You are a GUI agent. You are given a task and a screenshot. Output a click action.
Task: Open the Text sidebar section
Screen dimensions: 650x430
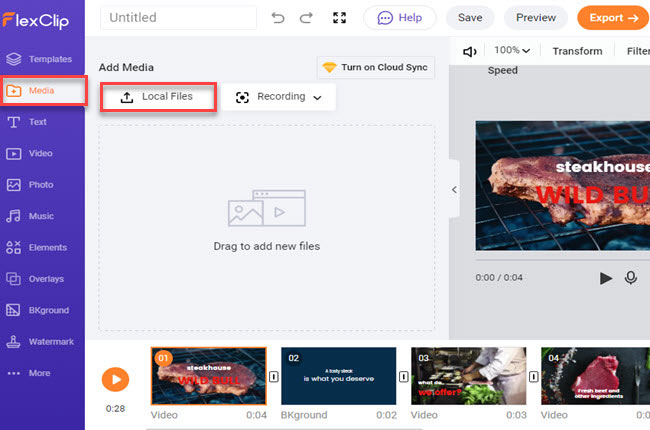[x=26, y=122]
